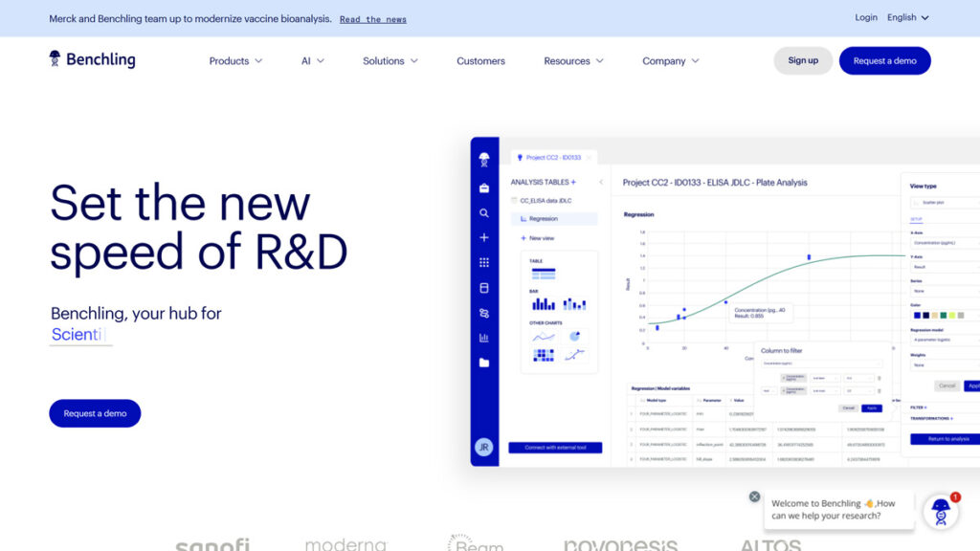
Task: Open the Company menu item
Action: [670, 61]
